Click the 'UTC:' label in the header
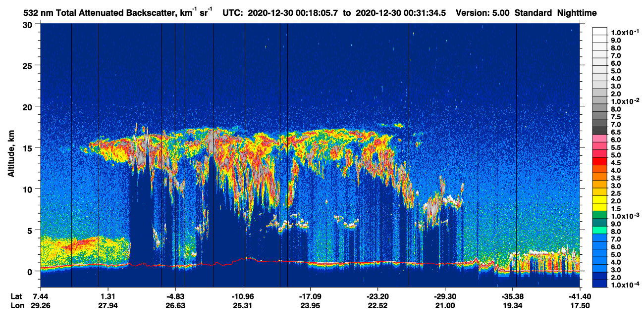Screen dimensions: 644x330 pyautogui.click(x=233, y=13)
